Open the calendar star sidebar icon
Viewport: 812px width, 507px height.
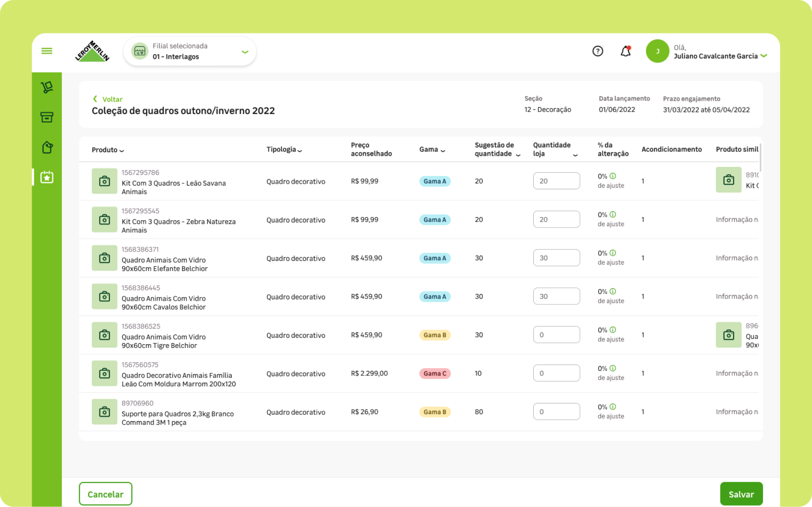(x=47, y=177)
